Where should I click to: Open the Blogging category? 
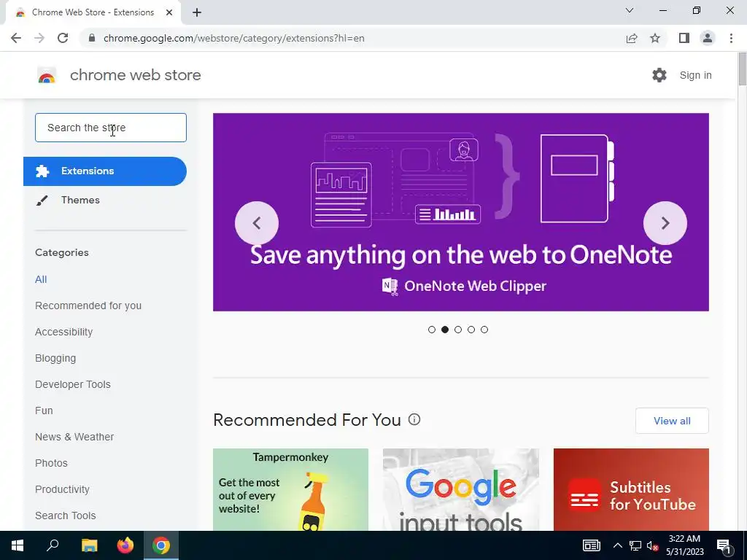55,358
